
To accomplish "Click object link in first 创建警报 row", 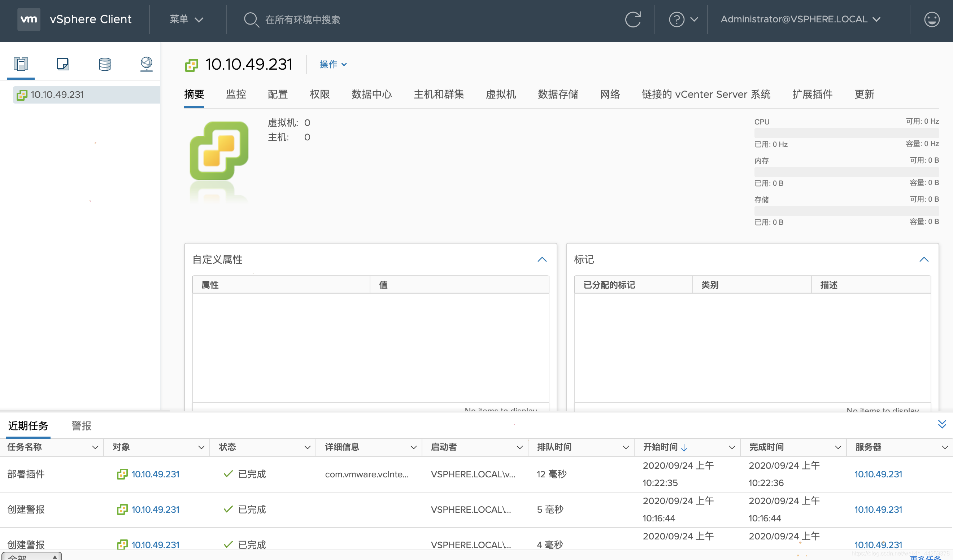I will [156, 509].
